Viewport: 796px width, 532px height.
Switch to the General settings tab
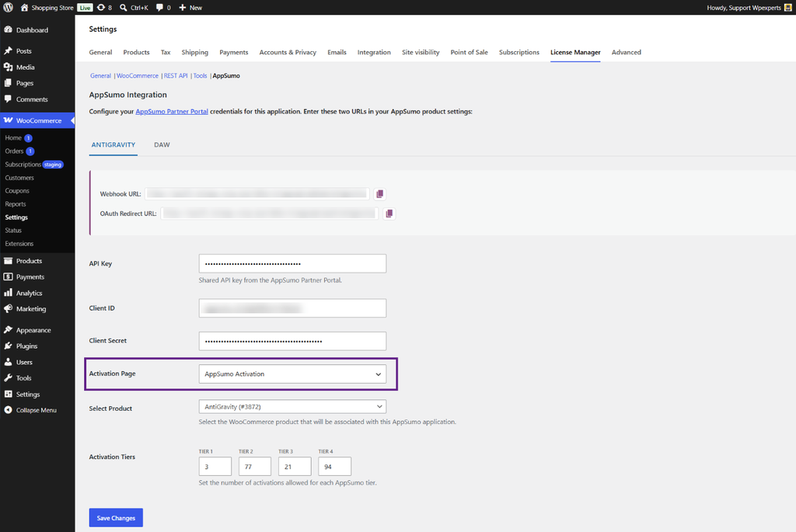[x=100, y=52]
